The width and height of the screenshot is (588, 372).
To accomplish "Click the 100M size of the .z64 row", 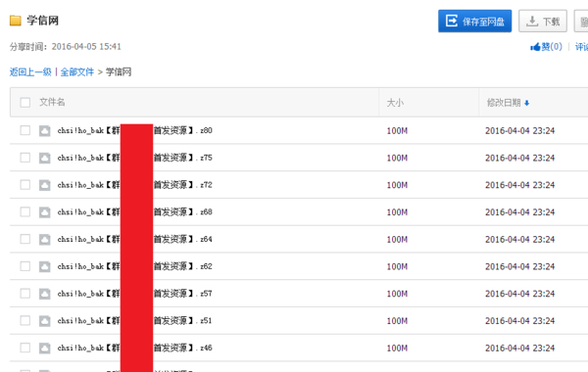I will [397, 240].
